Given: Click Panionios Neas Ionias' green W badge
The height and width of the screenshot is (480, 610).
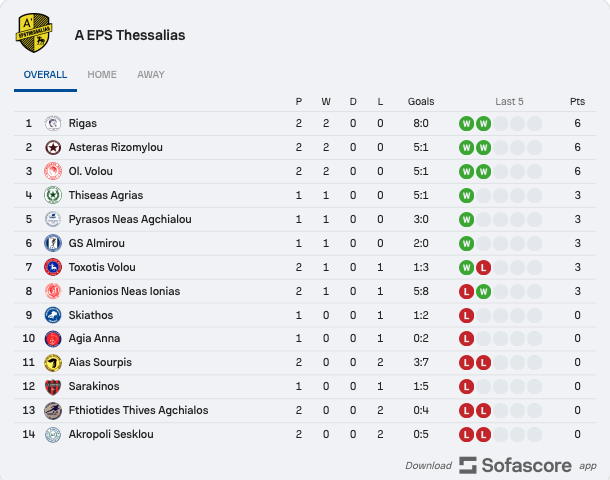Looking at the screenshot, I should 483,292.
